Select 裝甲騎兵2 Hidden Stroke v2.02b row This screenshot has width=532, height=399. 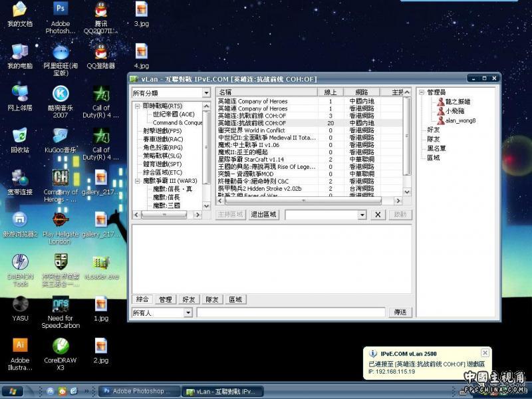309,189
